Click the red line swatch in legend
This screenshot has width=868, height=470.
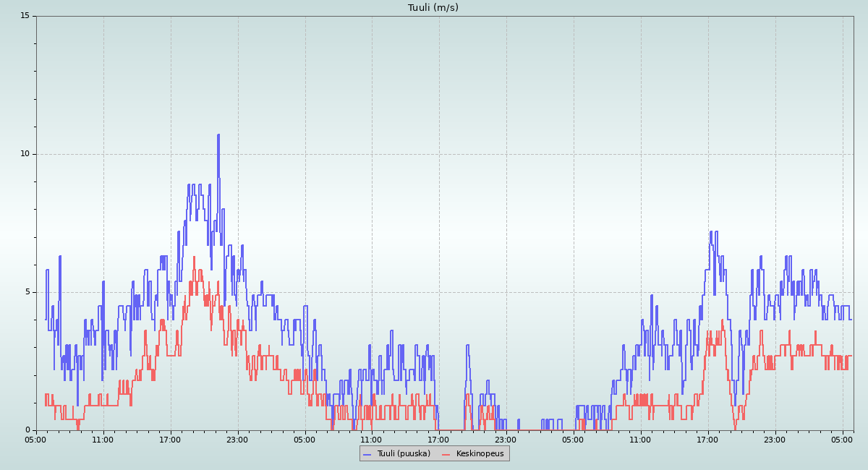[446, 454]
